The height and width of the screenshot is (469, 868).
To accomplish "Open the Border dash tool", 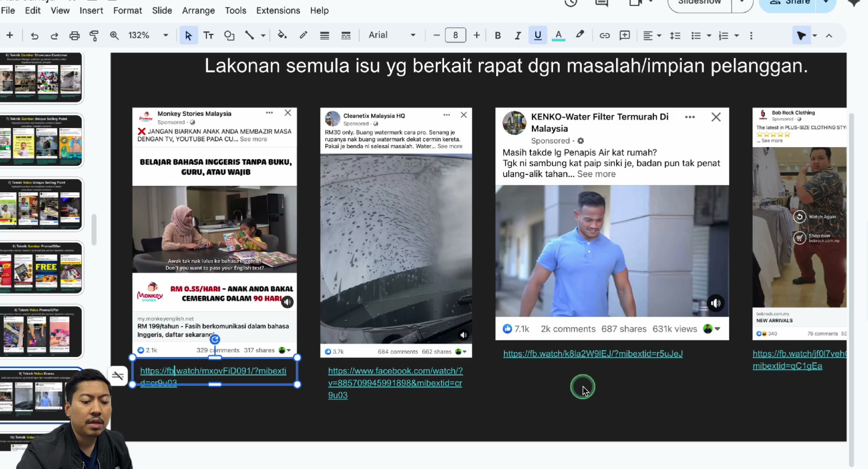I will [x=346, y=36].
